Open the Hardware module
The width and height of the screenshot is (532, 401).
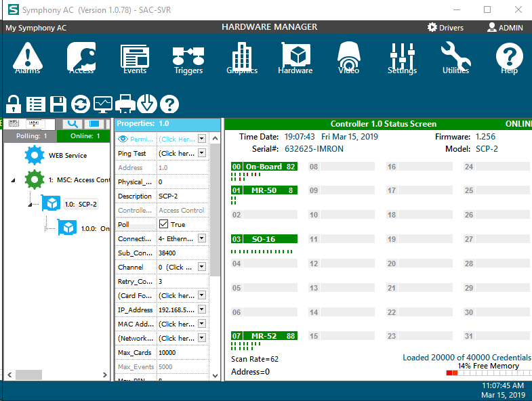click(x=295, y=58)
